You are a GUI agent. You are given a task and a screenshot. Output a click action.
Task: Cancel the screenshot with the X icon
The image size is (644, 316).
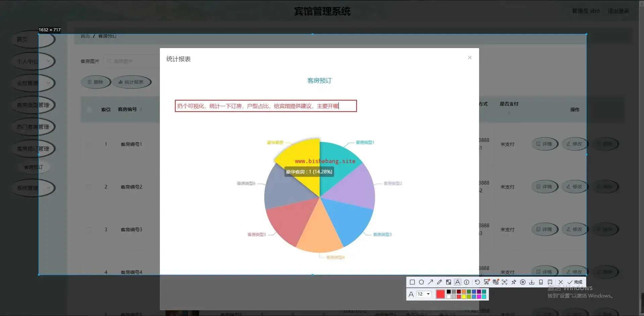click(561, 282)
